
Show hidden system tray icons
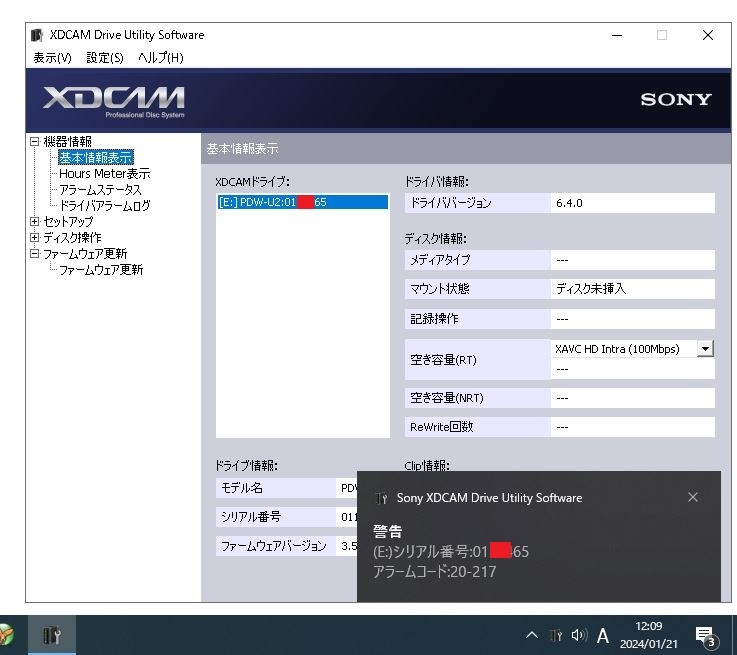coord(532,635)
